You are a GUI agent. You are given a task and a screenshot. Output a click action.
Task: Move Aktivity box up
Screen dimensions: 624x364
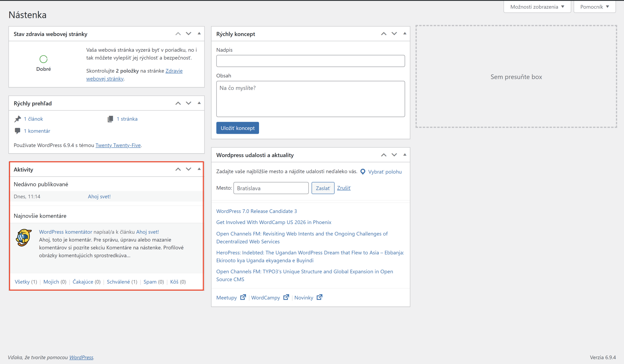coord(178,169)
